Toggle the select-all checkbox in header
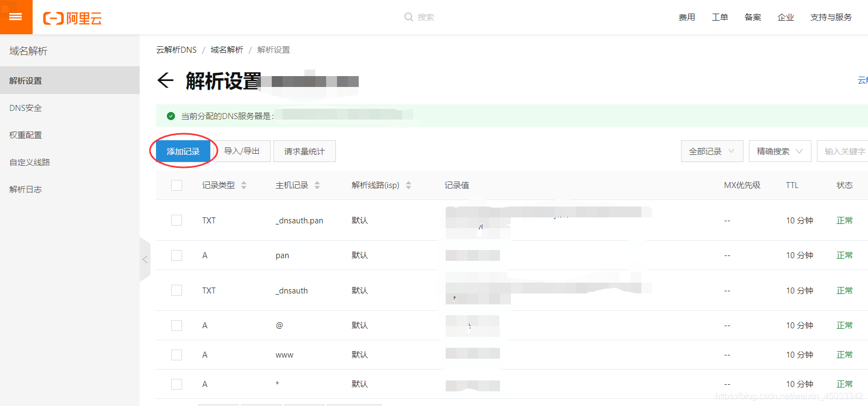Image resolution: width=868 pixels, height=406 pixels. (x=177, y=185)
